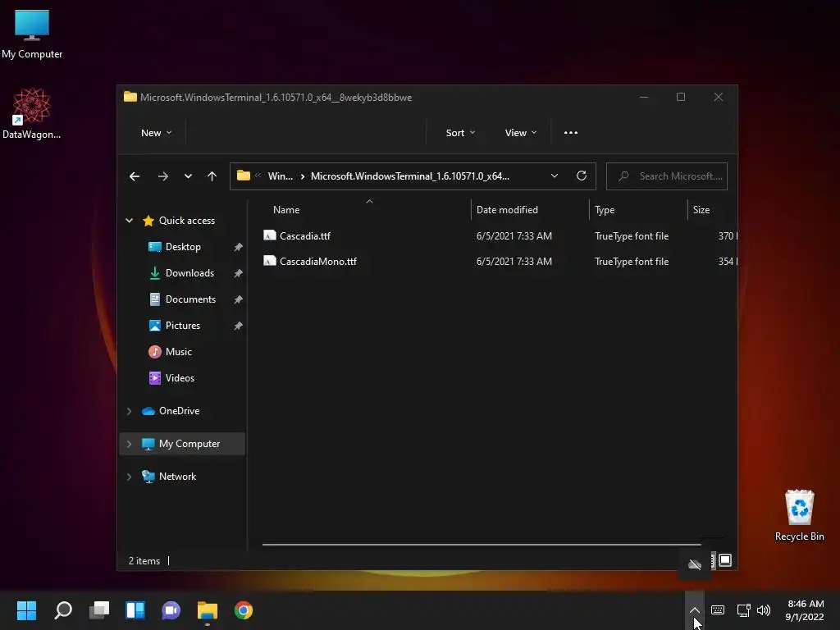Click the horizontal scrollbar in file list
The image size is (840, 630).
pos(481,545)
